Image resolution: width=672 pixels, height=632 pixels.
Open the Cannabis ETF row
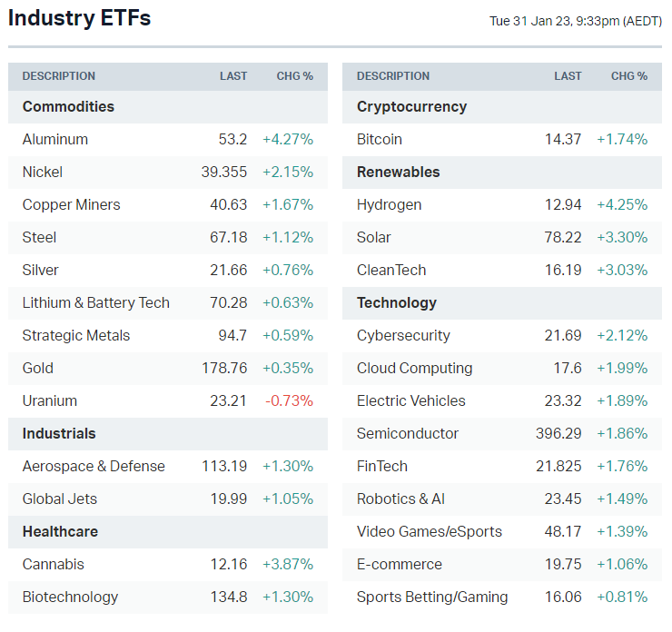click(x=53, y=564)
